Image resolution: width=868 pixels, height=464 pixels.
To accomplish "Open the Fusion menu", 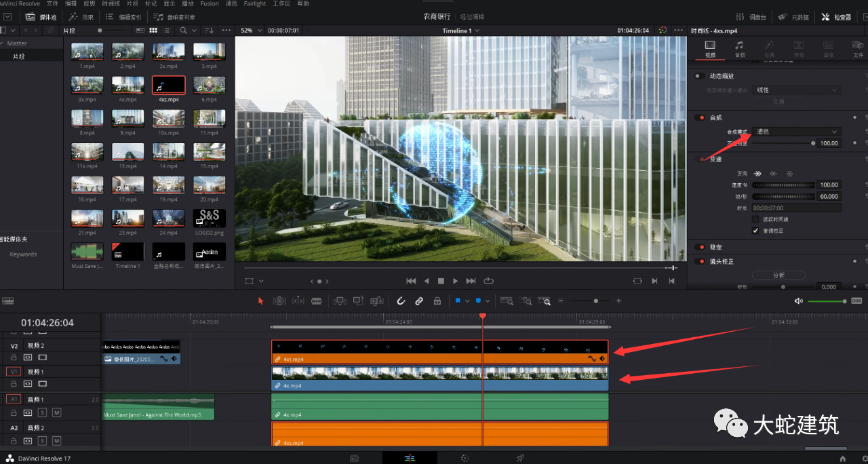I will point(210,3).
